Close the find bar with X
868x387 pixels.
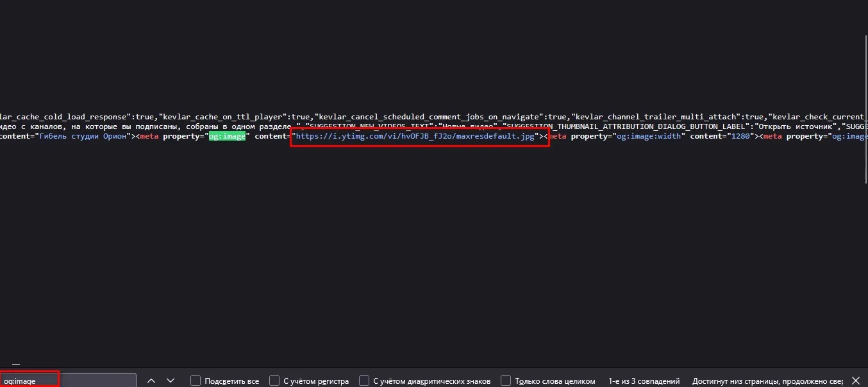tap(855, 381)
